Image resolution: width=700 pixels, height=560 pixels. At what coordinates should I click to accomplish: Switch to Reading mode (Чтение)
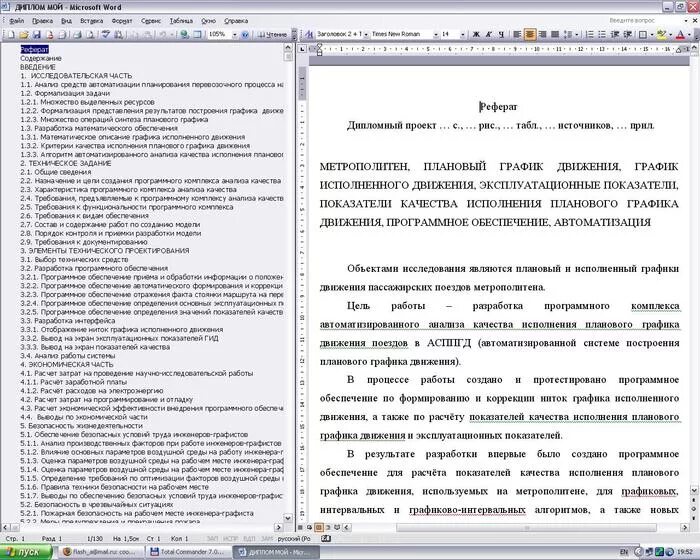coord(272,34)
